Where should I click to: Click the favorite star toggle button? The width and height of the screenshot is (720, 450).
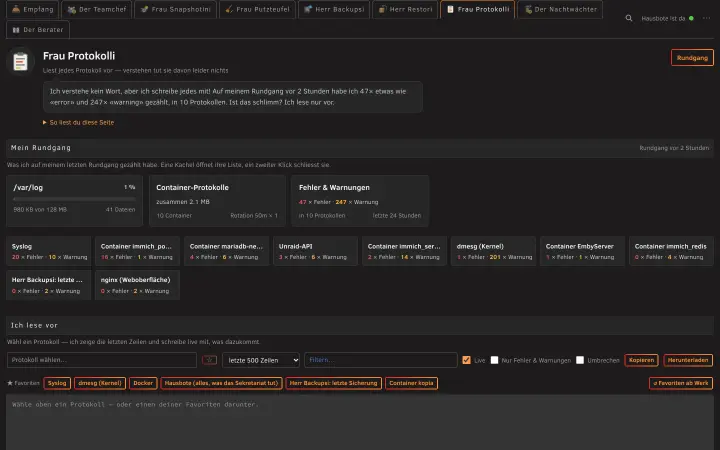(x=209, y=360)
